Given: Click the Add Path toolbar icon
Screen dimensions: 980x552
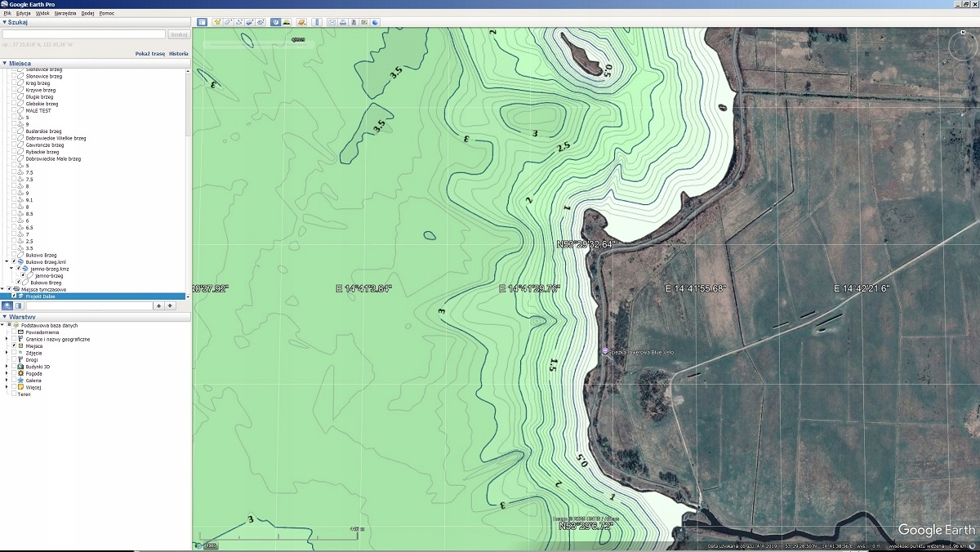Looking at the screenshot, I should click(239, 22).
